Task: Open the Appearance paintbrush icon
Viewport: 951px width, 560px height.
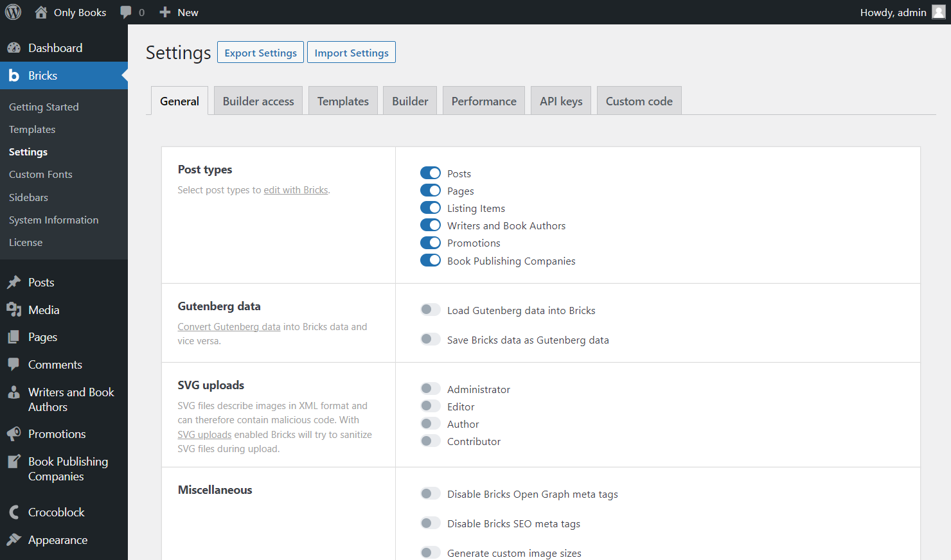Action: point(13,540)
